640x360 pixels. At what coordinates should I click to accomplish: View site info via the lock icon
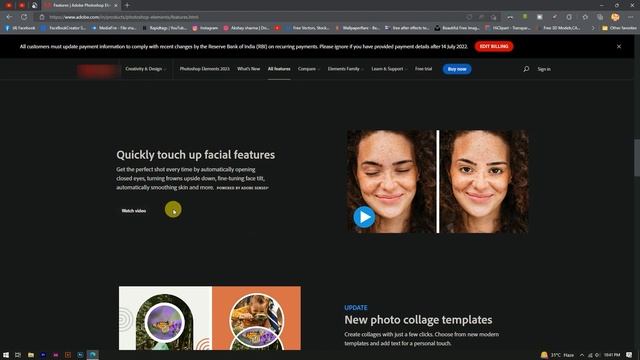click(x=42, y=17)
